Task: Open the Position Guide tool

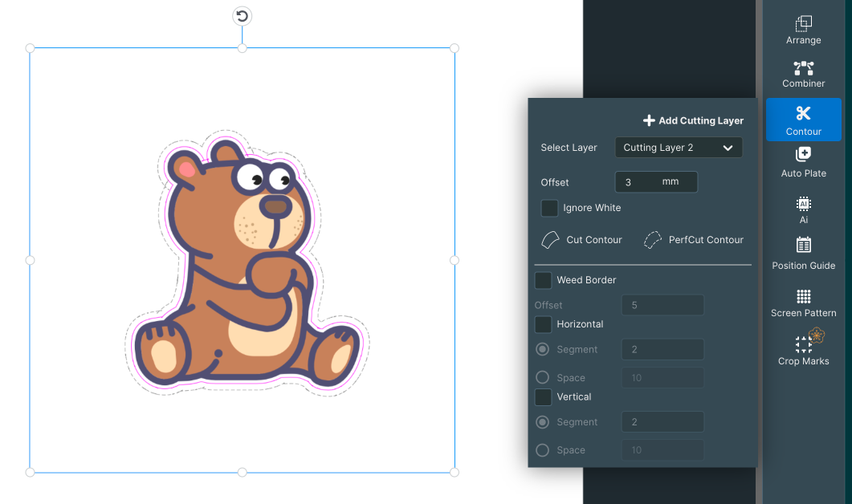Action: click(x=803, y=254)
